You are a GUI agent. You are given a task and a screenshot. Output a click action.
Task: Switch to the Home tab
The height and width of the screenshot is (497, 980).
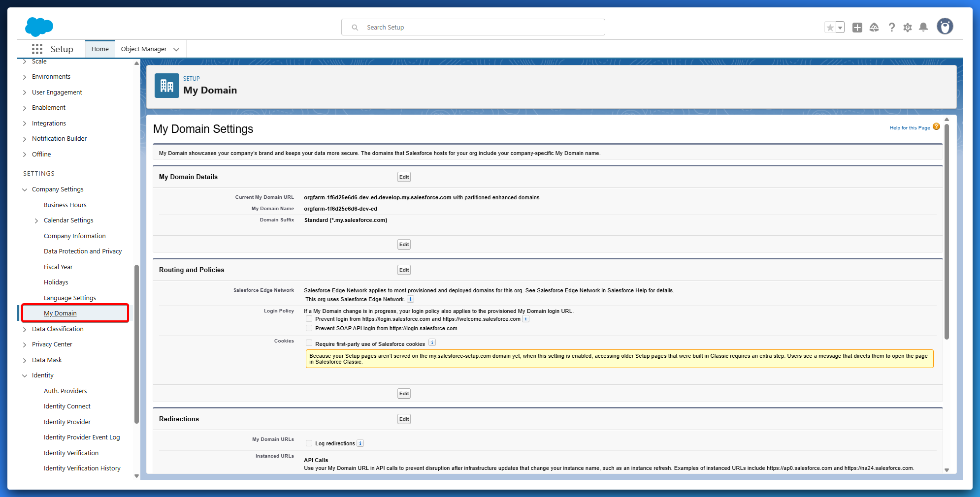(100, 49)
